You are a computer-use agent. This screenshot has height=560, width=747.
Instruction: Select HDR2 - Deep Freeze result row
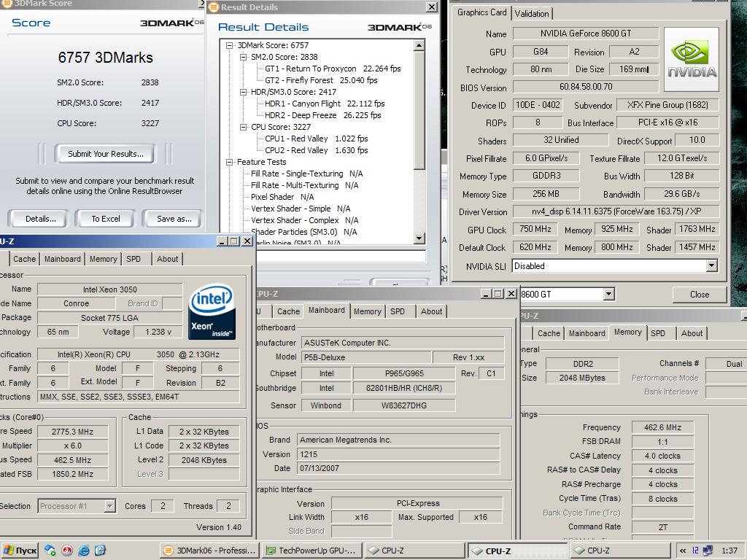pyautogui.click(x=322, y=115)
